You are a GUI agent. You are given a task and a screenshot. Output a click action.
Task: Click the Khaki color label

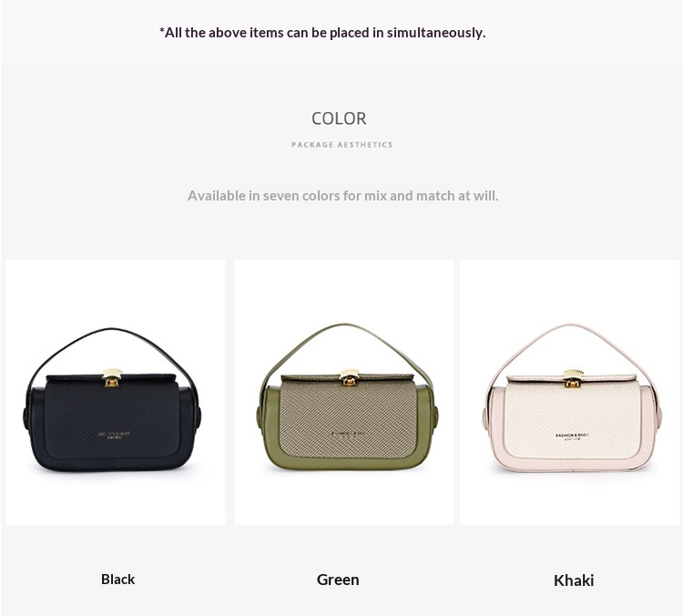tap(574, 580)
